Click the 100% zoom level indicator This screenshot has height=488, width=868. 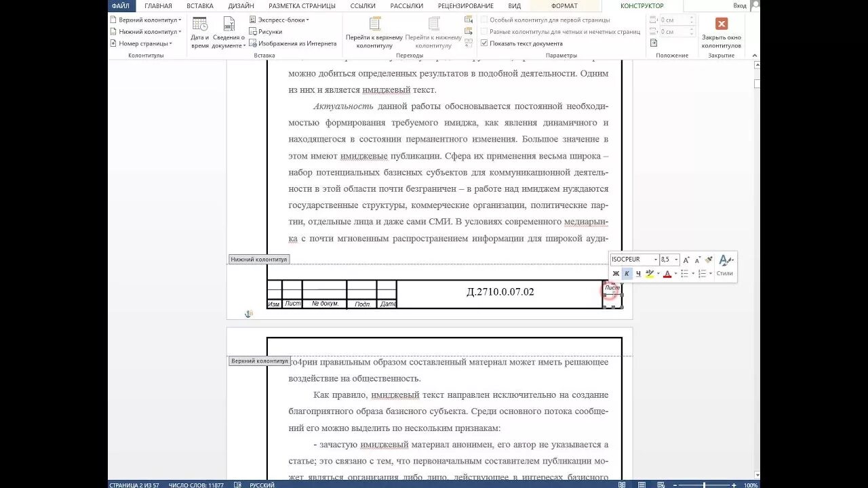click(x=750, y=485)
